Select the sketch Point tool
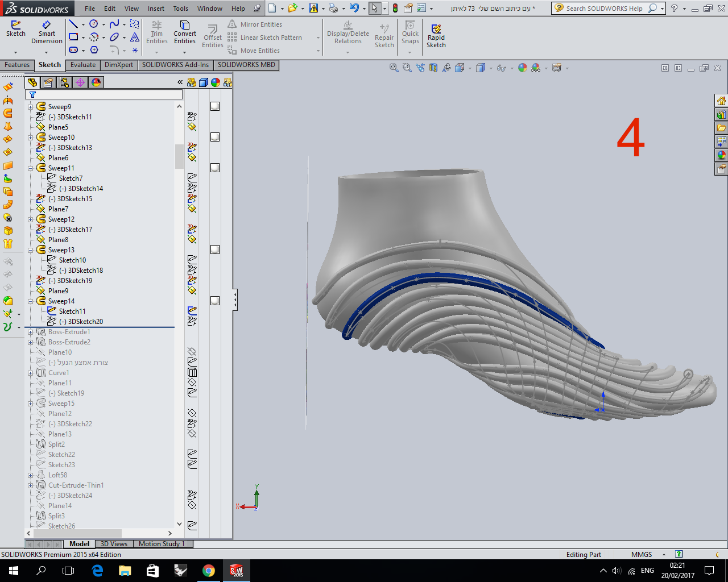Viewport: 728px width, 582px height. (x=135, y=50)
